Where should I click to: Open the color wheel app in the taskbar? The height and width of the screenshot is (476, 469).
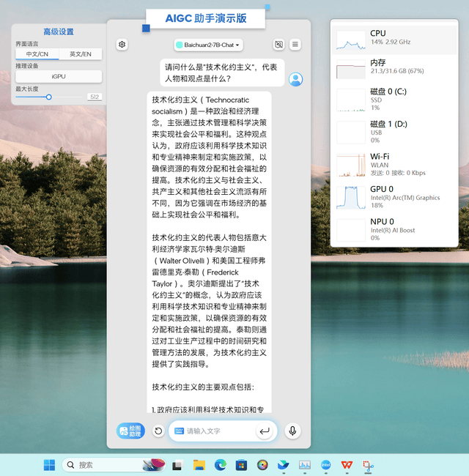(x=262, y=465)
